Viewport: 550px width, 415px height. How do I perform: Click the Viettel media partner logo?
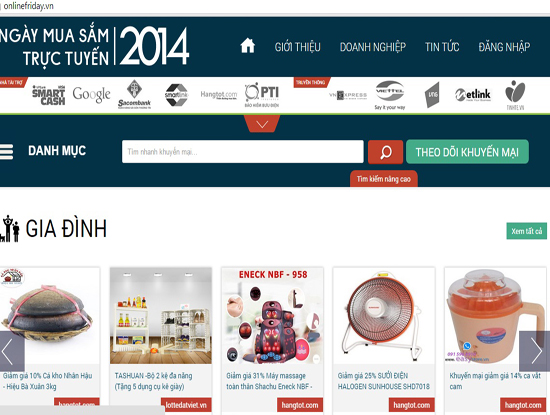[x=390, y=95]
